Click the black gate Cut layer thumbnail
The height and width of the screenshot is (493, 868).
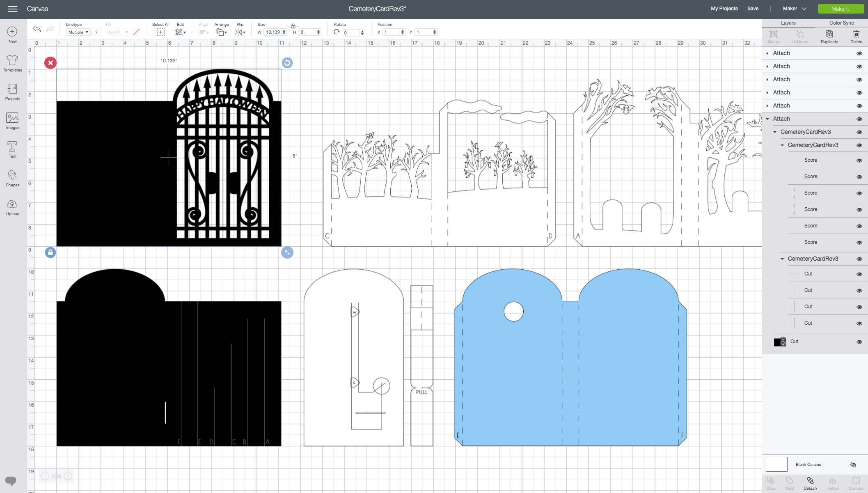780,342
